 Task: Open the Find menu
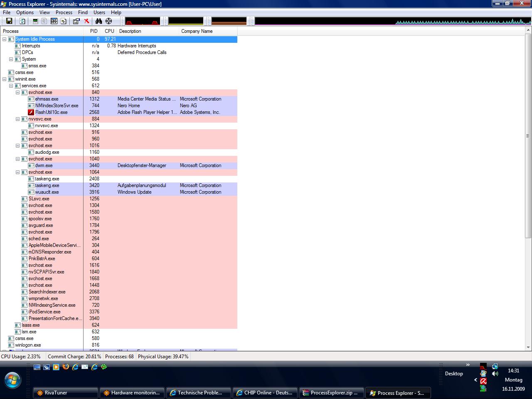pyautogui.click(x=83, y=12)
